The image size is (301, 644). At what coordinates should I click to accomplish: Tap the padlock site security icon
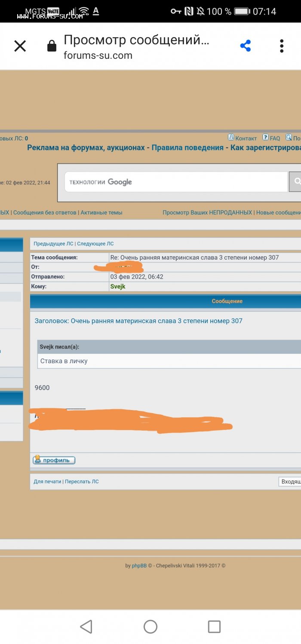click(x=52, y=46)
